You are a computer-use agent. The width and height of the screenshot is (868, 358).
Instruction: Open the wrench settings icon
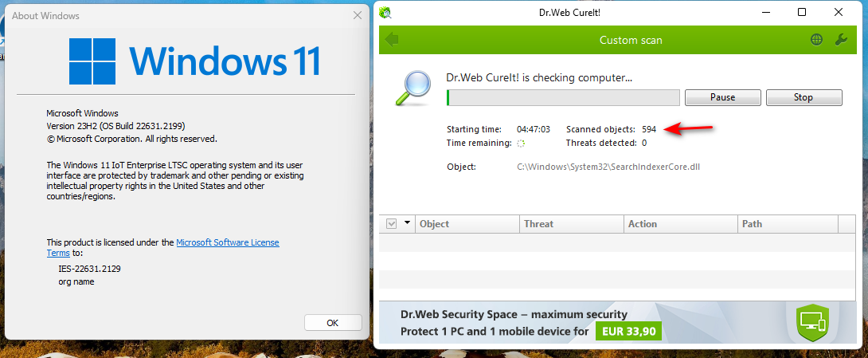[841, 40]
